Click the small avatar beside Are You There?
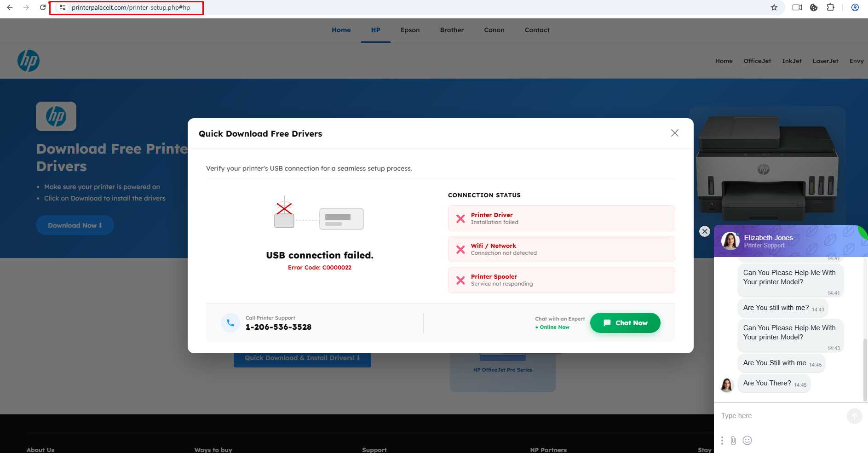This screenshot has height=453, width=868. [x=727, y=385]
